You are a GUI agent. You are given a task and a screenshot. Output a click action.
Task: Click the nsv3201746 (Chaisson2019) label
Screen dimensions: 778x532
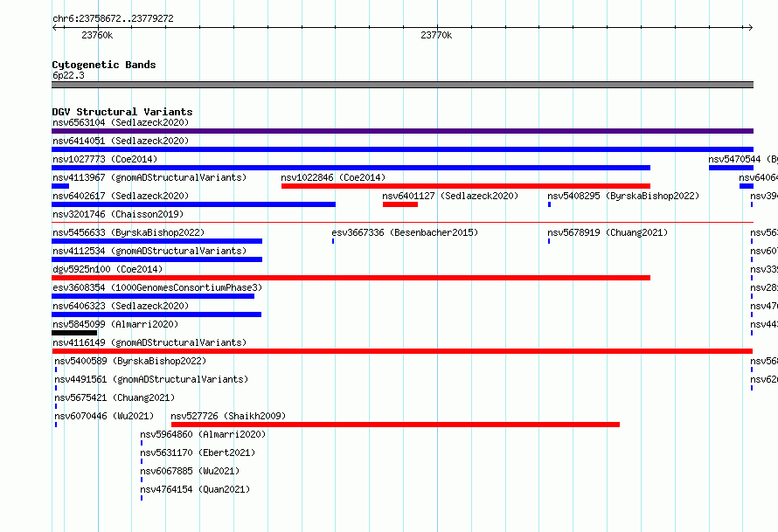(118, 214)
